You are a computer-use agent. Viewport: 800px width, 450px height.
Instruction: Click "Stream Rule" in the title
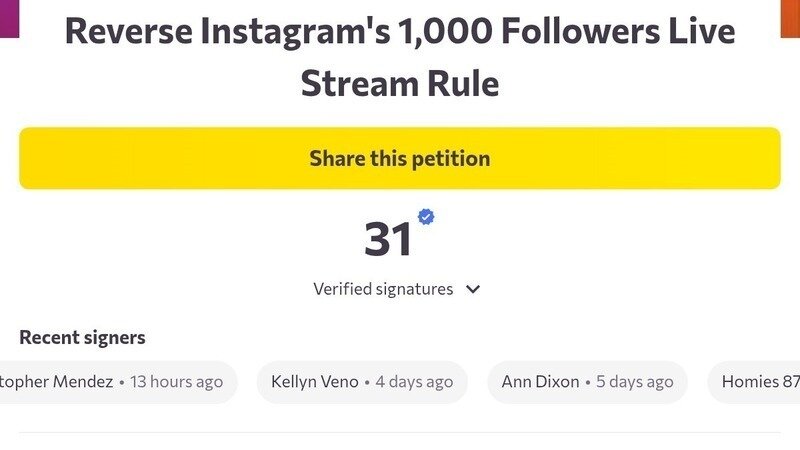click(400, 82)
